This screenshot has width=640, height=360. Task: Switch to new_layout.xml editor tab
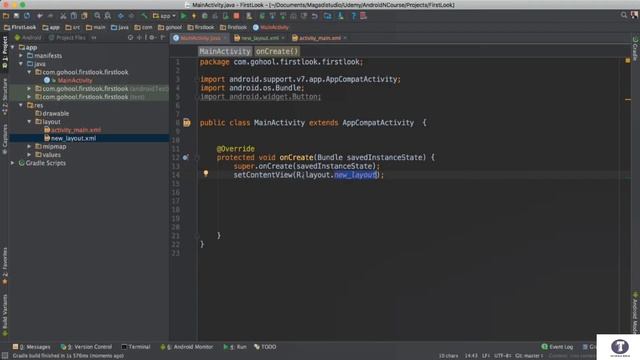260,38
